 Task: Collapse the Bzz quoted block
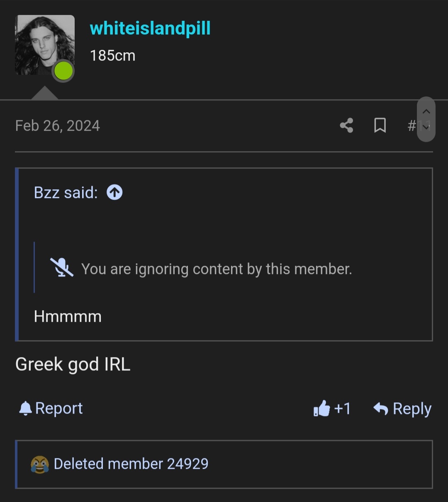(x=65, y=192)
